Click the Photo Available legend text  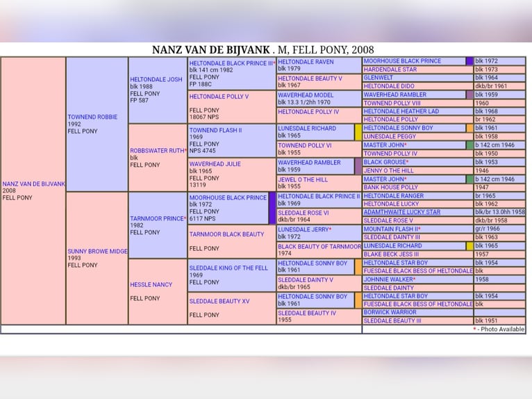point(501,329)
